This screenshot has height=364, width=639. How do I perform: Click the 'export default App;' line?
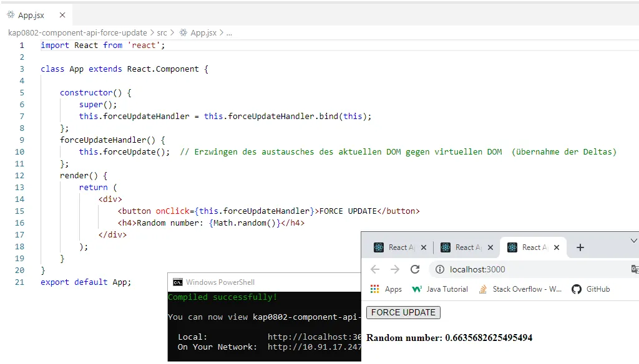click(x=86, y=282)
